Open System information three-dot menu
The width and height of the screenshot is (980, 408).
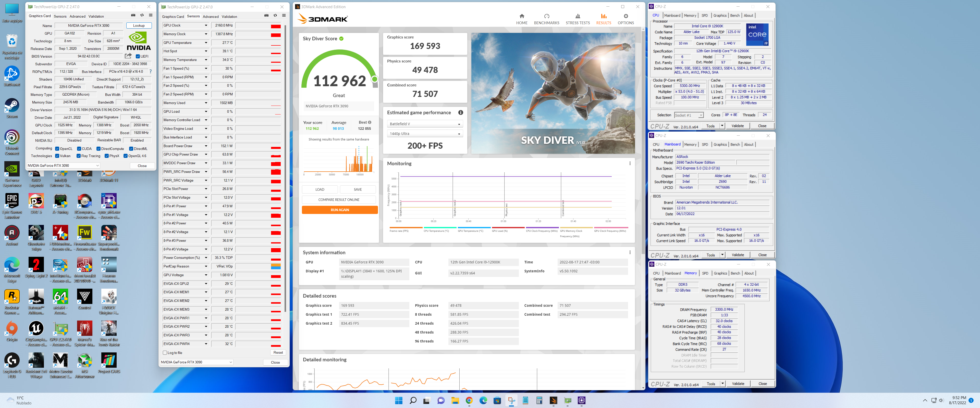pyautogui.click(x=630, y=252)
